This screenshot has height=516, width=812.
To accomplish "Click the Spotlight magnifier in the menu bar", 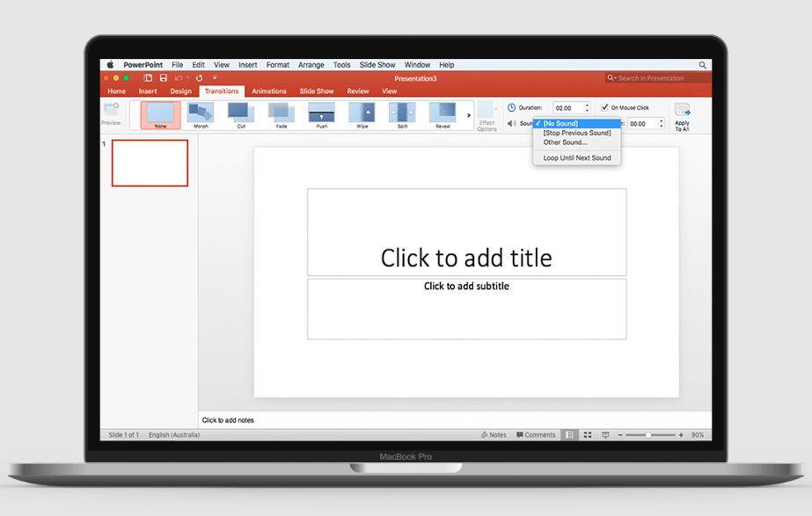I will pos(702,65).
